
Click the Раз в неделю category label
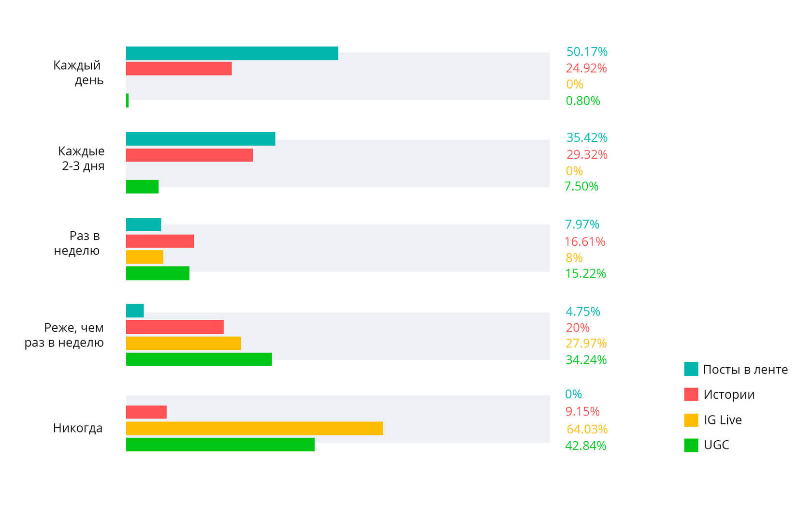click(x=77, y=243)
